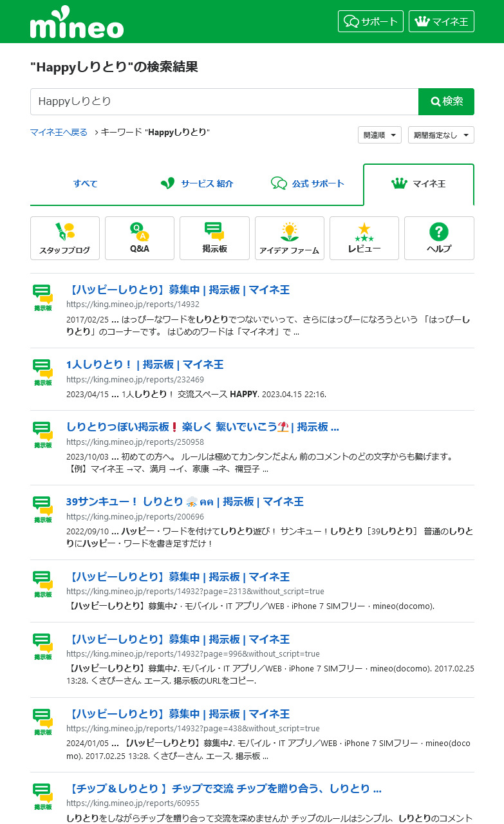Click the mineo logo
504x824 pixels.
pos(77,22)
